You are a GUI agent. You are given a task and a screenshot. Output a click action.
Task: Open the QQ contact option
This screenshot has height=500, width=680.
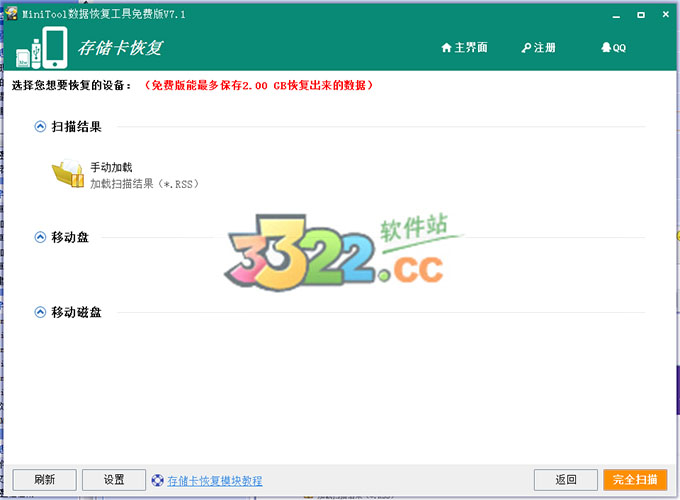point(613,47)
